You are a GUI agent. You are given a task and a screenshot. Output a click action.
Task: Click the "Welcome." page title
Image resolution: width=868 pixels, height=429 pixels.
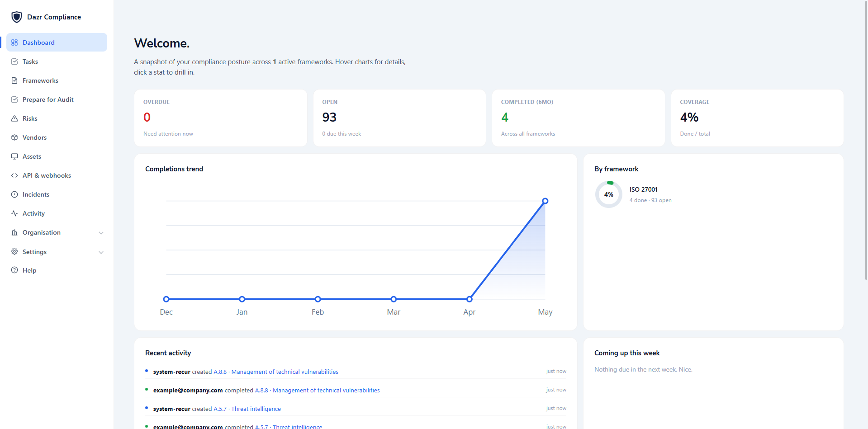[x=162, y=43]
